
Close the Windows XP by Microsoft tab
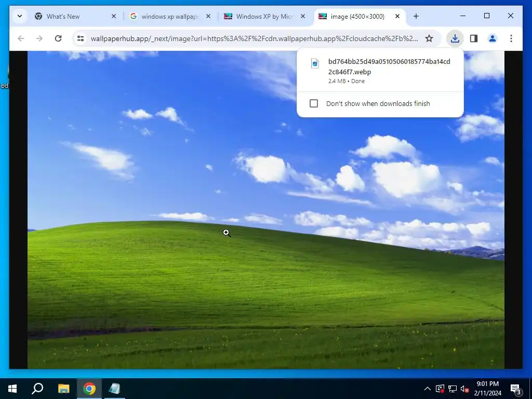(303, 16)
